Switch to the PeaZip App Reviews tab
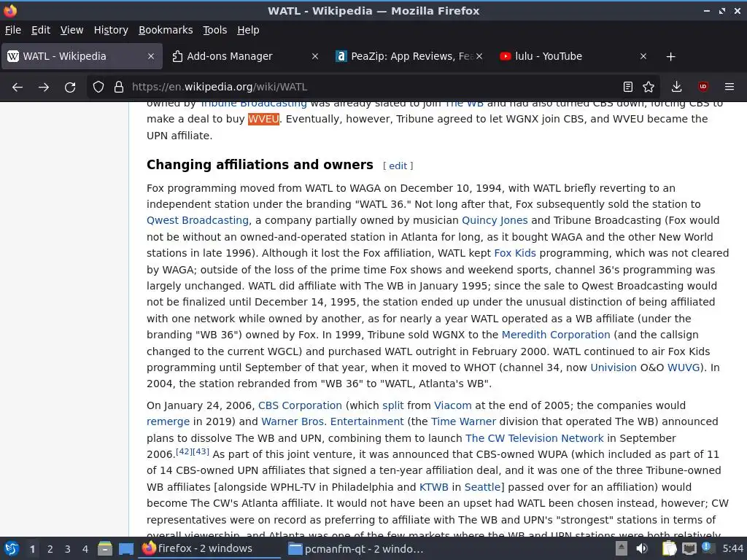The image size is (747, 560). (x=409, y=56)
